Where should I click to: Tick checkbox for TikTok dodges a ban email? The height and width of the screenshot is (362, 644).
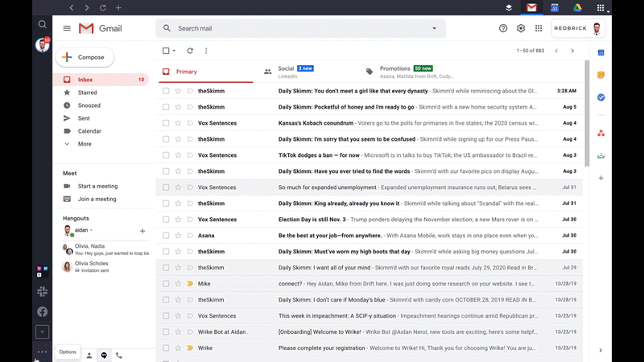[x=166, y=155]
